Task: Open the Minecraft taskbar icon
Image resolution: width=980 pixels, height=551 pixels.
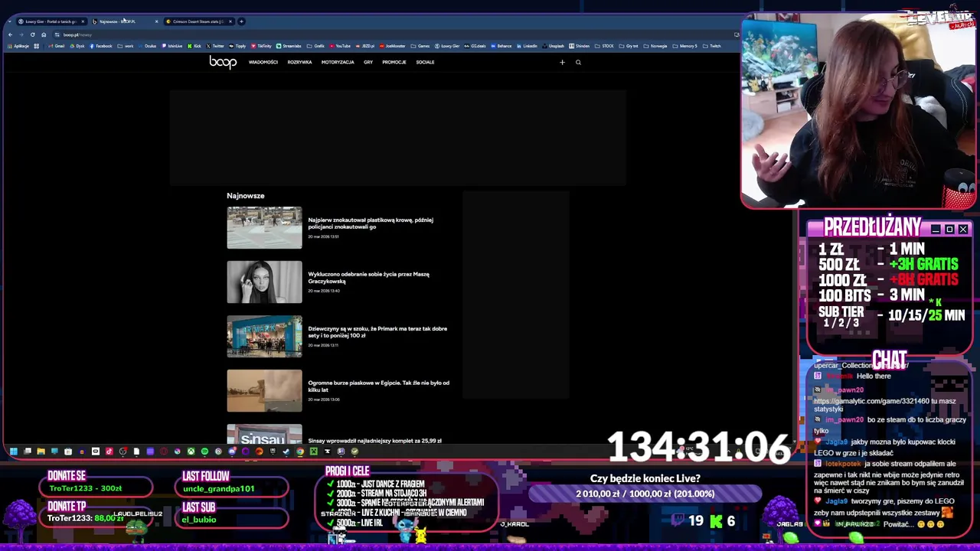Action: (314, 452)
